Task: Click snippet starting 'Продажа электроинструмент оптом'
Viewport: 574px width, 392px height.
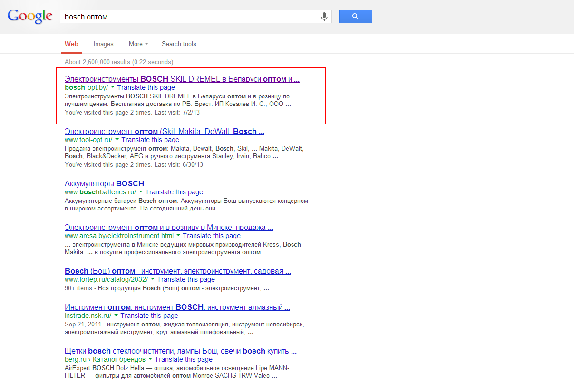Action: click(184, 153)
